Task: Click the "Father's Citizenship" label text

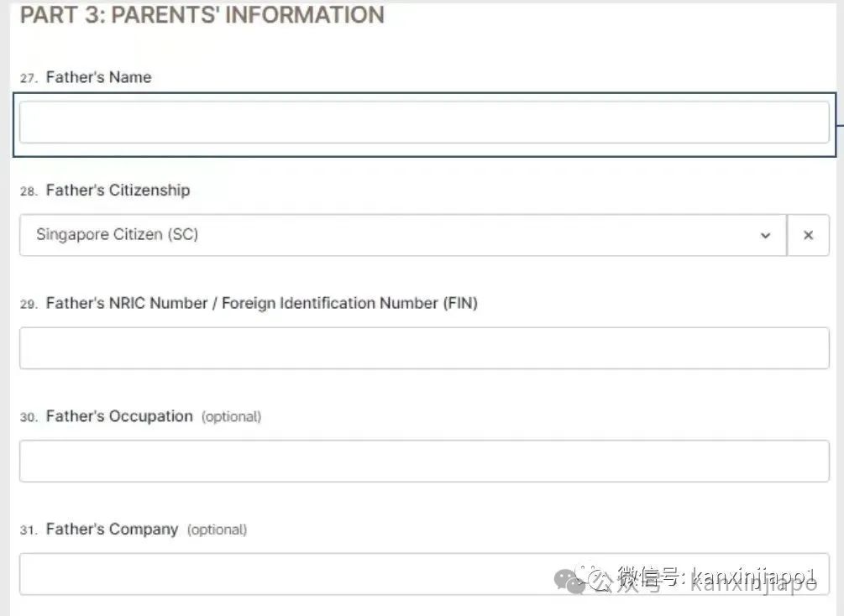Action: click(x=118, y=191)
